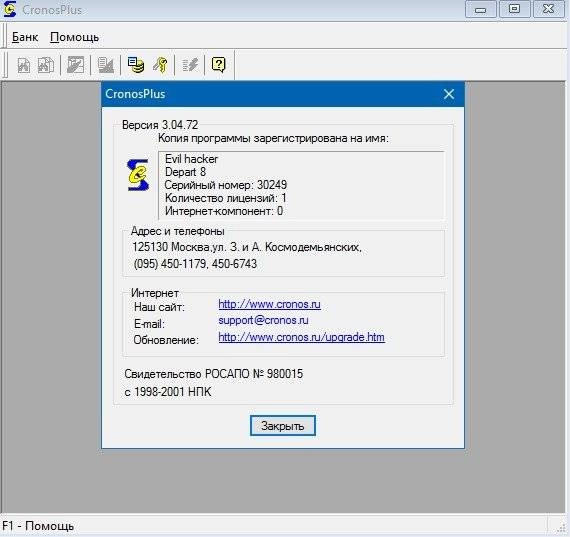Close the CronosPlus About dialog with X
Viewport: 570px width, 537px height.
[x=449, y=94]
